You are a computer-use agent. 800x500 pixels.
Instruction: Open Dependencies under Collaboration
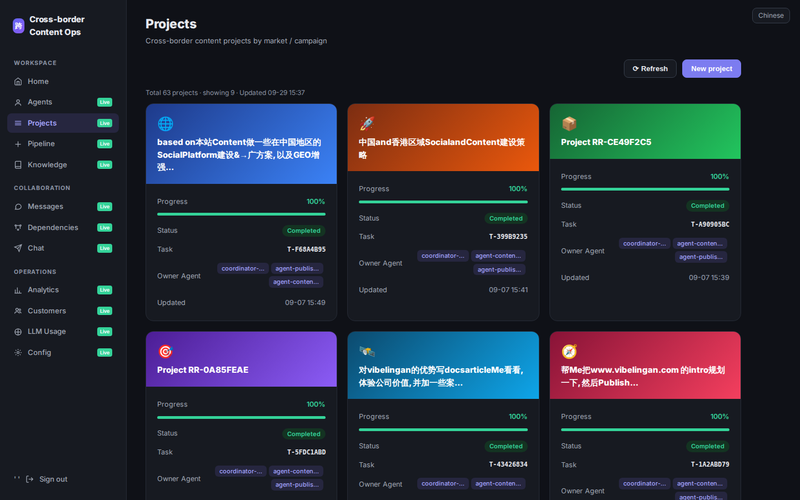coord(63,228)
